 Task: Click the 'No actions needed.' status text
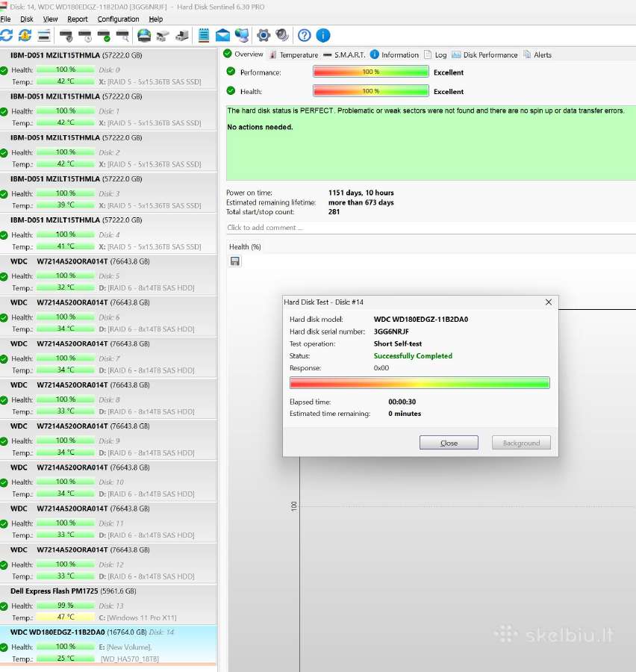coord(260,127)
